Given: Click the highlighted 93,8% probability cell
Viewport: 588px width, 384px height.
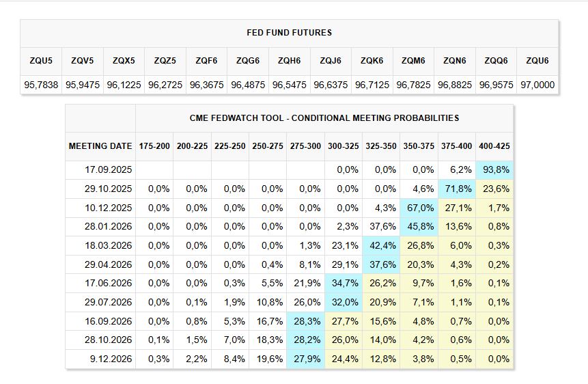Looking at the screenshot, I should tap(494, 169).
